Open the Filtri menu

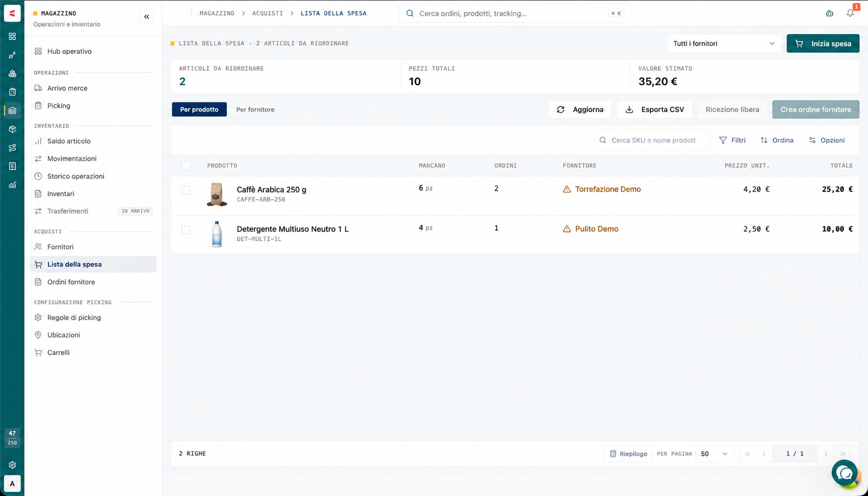pos(733,140)
